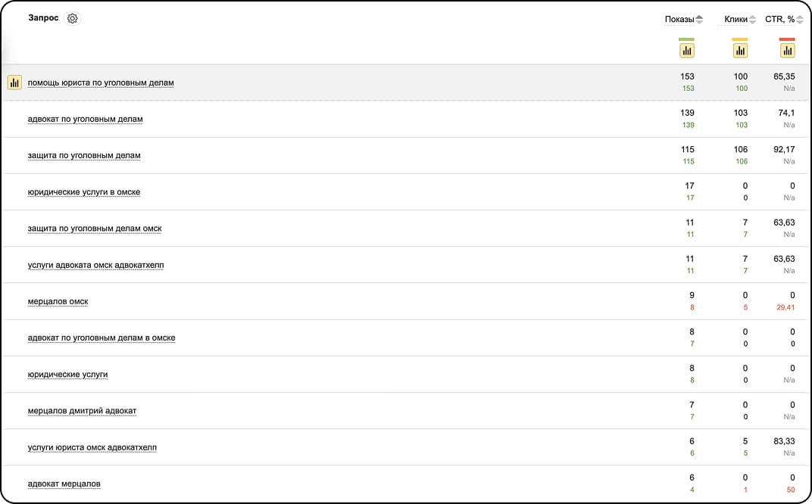Click the green color bar above Показы chart
Screen dimensions: 812x504
tap(687, 39)
